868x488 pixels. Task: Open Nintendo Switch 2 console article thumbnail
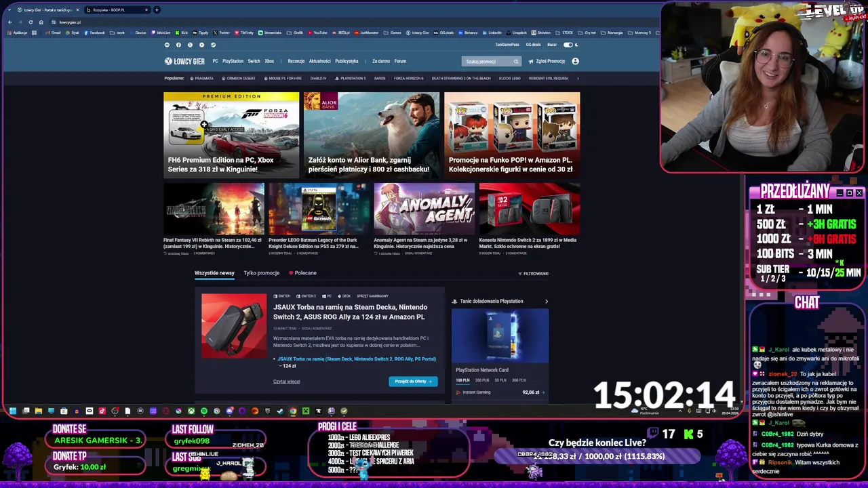[x=530, y=209]
